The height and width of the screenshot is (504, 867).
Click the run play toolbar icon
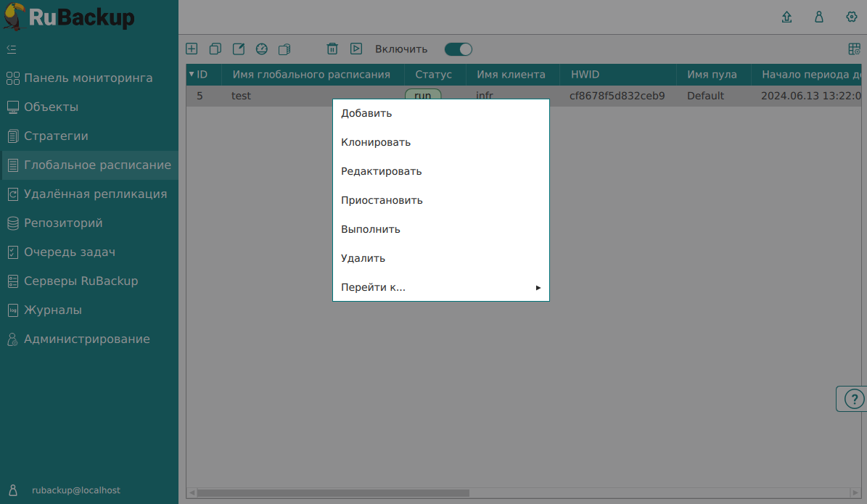356,49
